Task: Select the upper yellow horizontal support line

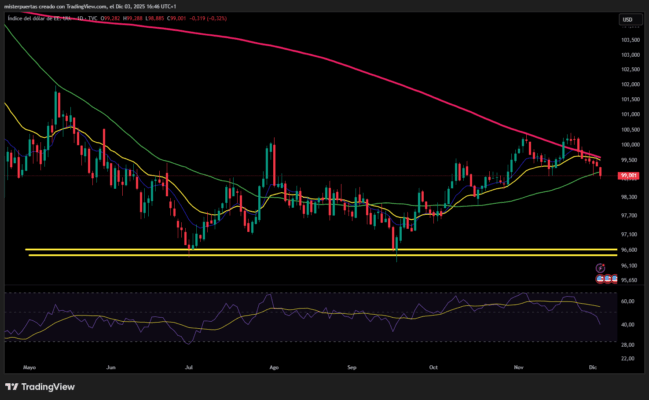Action: pyautogui.click(x=300, y=249)
